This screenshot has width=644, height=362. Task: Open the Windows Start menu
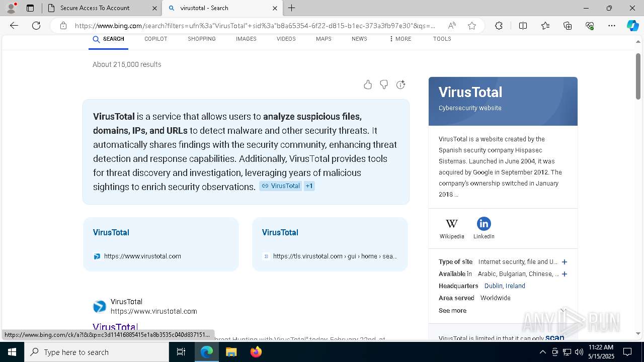[x=12, y=352]
